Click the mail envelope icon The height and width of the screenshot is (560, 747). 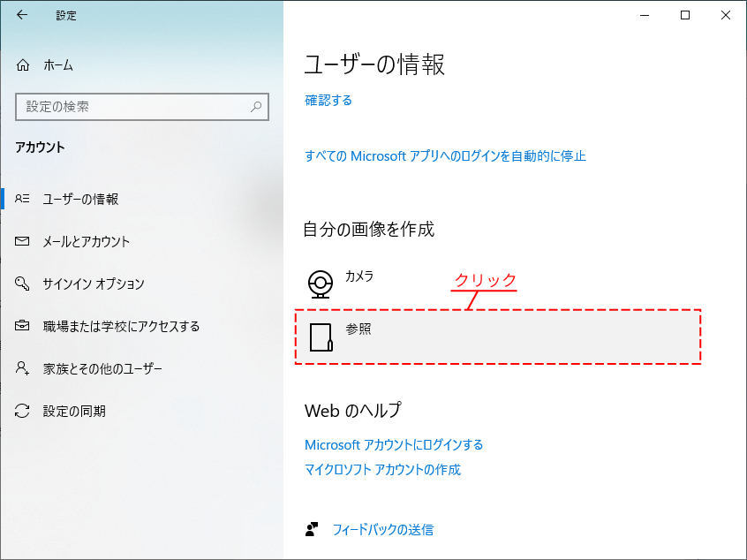pyautogui.click(x=24, y=241)
